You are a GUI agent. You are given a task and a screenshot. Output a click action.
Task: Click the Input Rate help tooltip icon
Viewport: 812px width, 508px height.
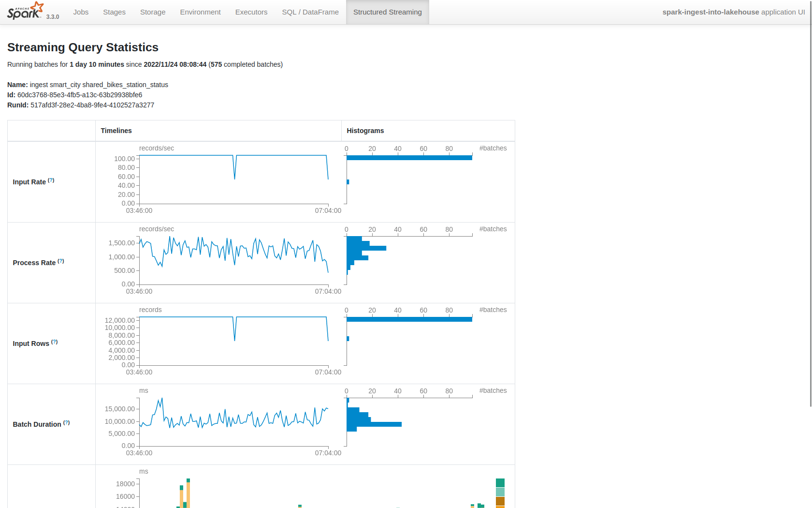click(x=51, y=180)
